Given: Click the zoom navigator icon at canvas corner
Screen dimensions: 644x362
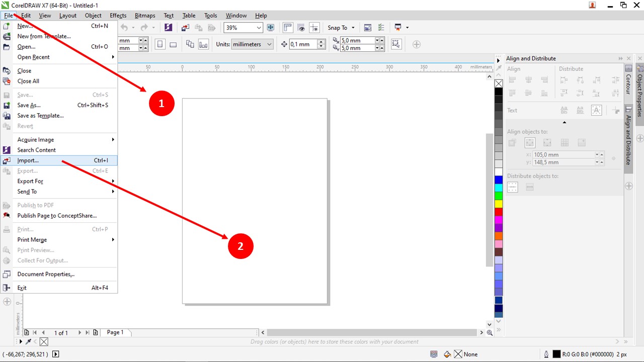Looking at the screenshot, I should (x=490, y=332).
